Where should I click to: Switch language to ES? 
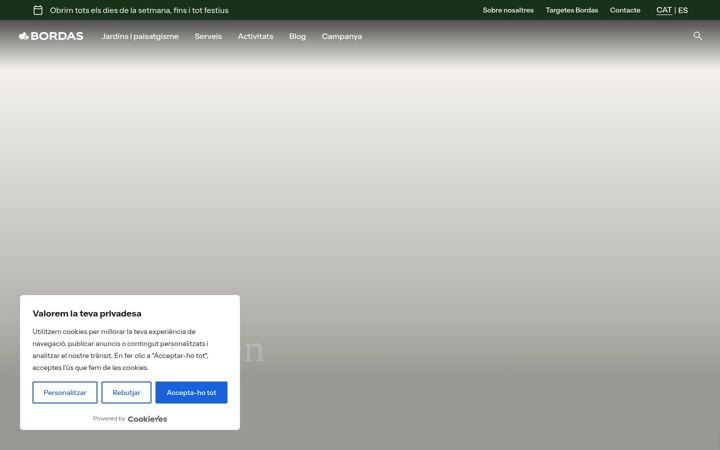[683, 10]
